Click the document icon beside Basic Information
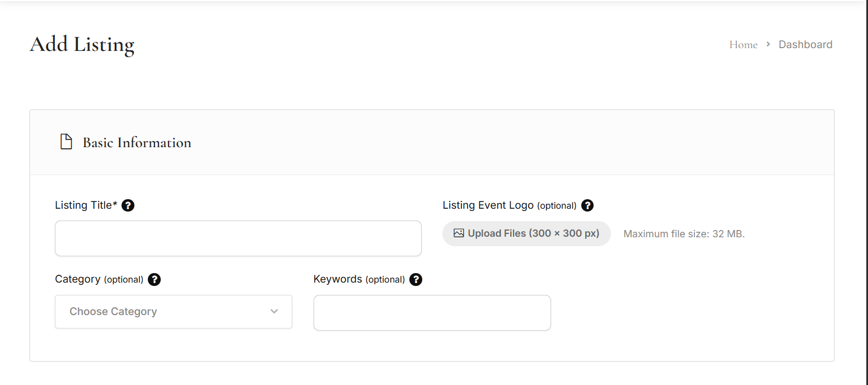This screenshot has height=385, width=868. click(66, 142)
